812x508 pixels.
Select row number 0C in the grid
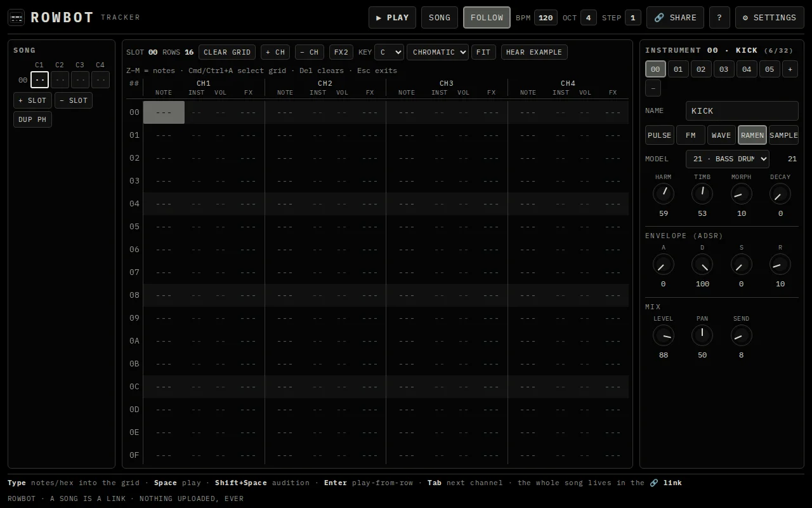coord(134,387)
